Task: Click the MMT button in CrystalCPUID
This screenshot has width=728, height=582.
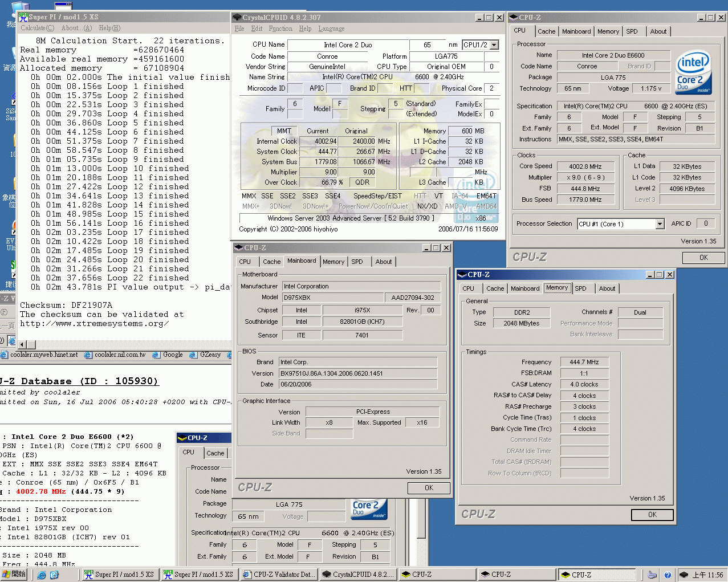Action: 284,131
